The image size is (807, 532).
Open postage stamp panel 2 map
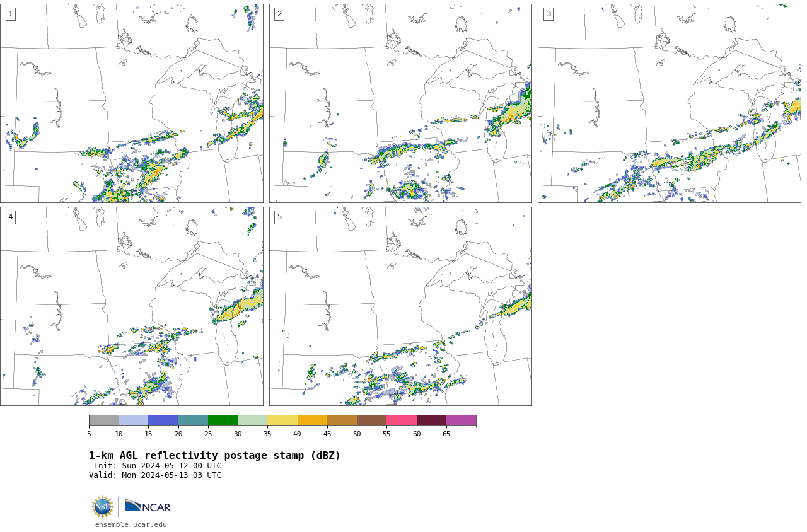400,103
